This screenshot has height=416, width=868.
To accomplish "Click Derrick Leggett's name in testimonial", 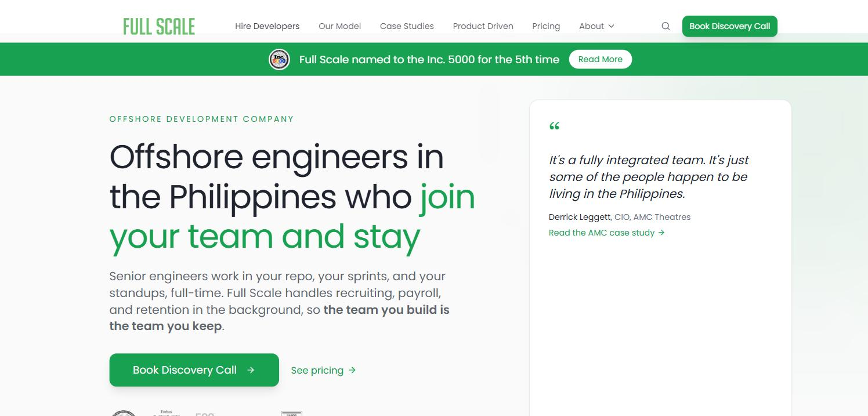I will (580, 217).
